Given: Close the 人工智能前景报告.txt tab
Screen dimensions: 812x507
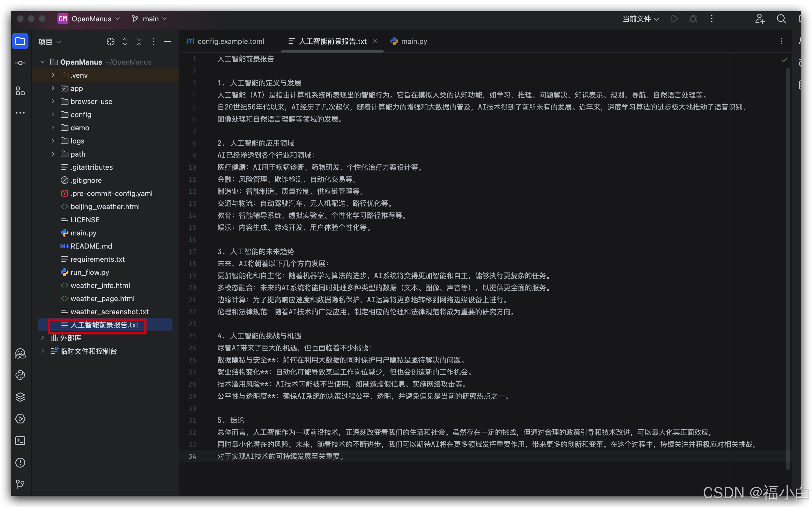Looking at the screenshot, I should pyautogui.click(x=375, y=41).
